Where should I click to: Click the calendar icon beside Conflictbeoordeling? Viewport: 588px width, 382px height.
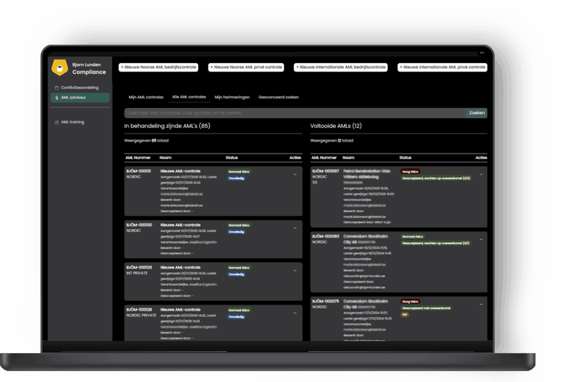tap(56, 88)
